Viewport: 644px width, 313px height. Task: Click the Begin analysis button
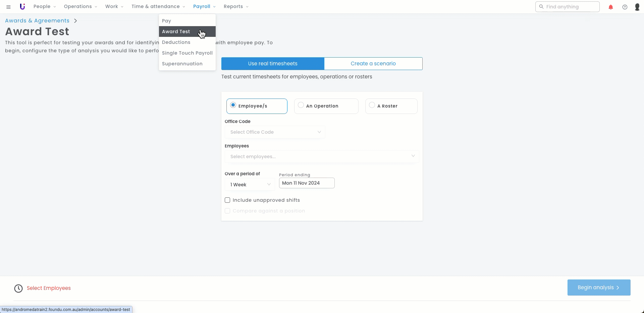point(599,288)
